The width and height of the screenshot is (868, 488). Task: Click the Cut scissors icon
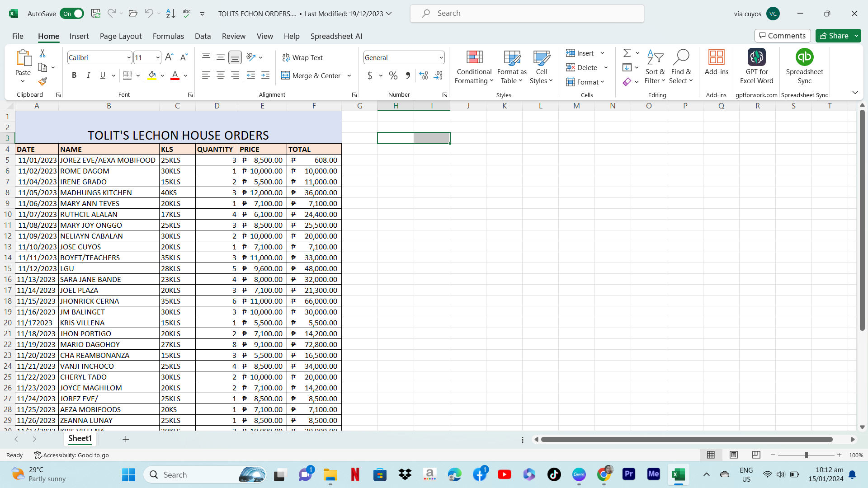coord(42,53)
